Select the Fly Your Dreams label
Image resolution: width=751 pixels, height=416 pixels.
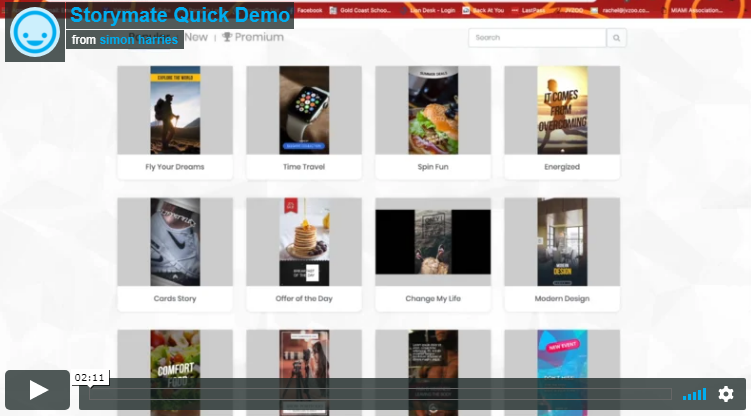(x=175, y=167)
